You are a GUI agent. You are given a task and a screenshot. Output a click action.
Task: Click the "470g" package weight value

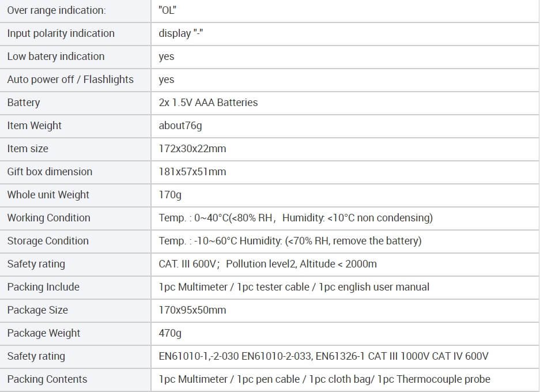[170, 333]
